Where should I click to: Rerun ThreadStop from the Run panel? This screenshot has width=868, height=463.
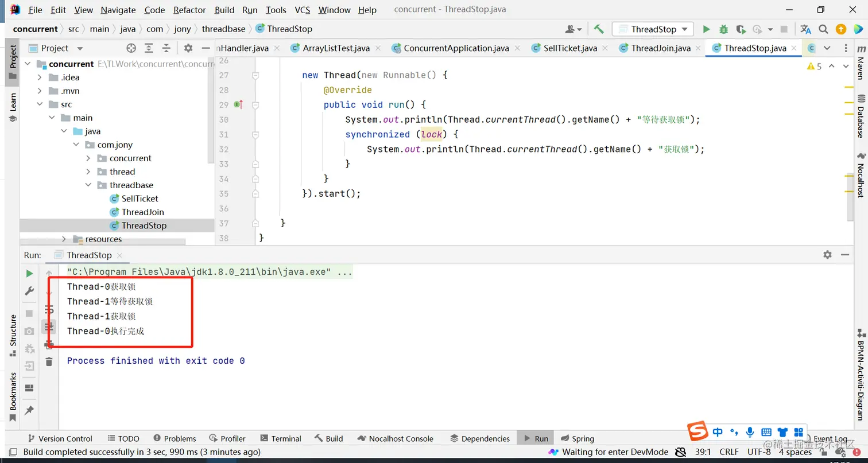point(29,274)
